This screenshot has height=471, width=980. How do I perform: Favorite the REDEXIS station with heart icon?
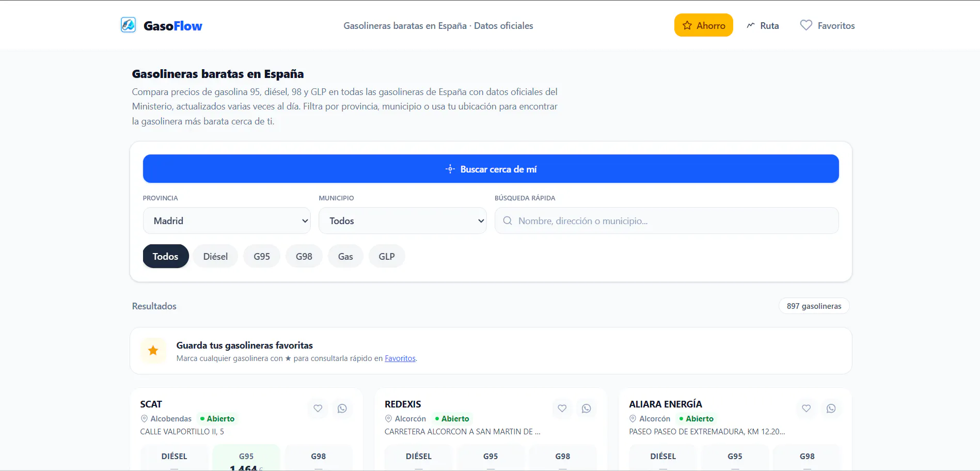pos(562,409)
